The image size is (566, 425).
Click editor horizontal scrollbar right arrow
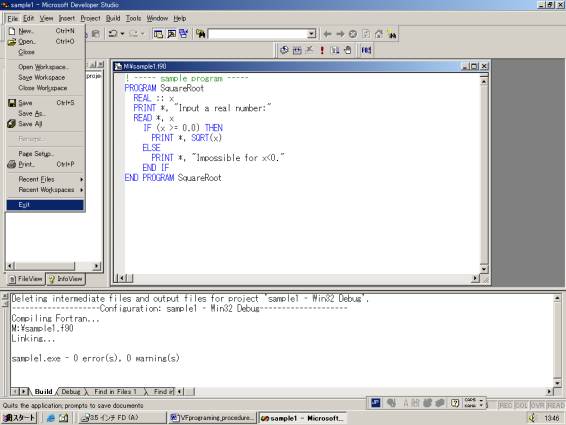476,278
